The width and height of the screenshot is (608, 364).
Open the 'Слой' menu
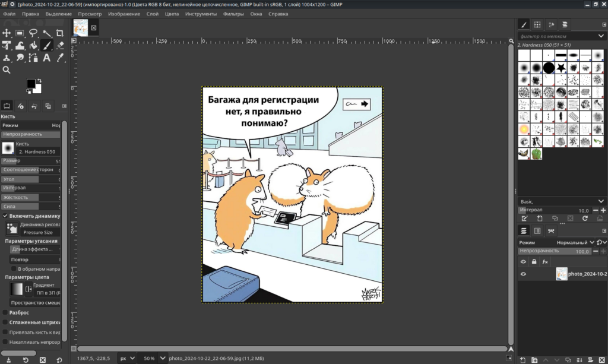153,14
